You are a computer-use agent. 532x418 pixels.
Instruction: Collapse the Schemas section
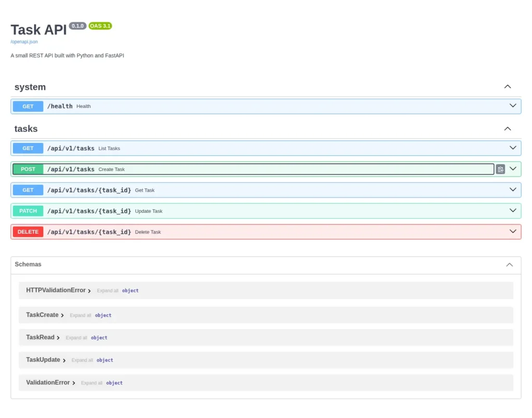point(510,265)
